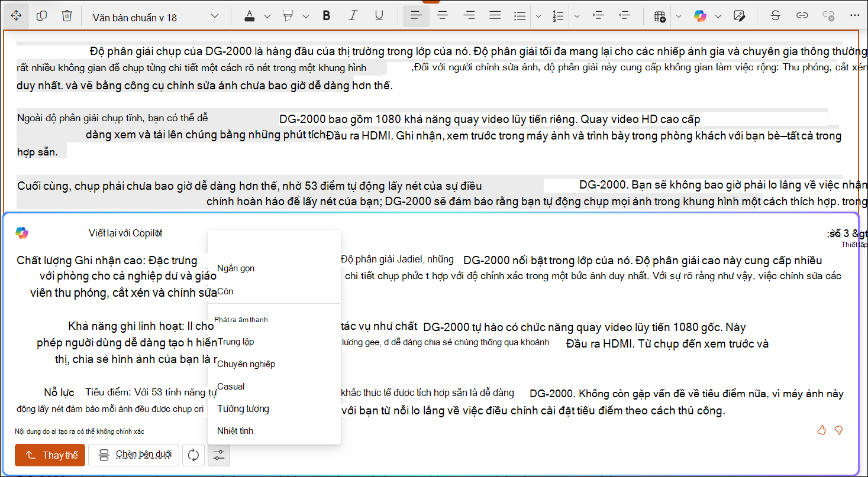Regenerate the Copilot rewrite

193,455
